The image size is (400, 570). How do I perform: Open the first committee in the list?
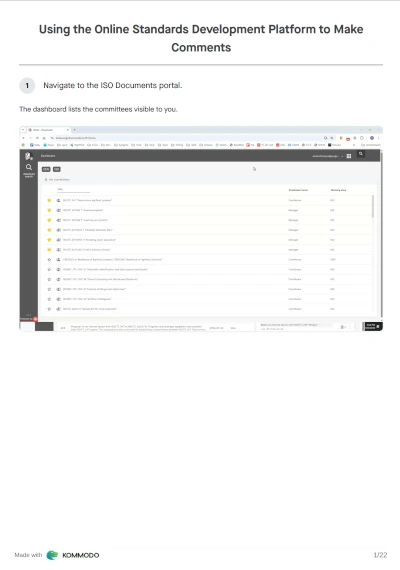click(x=87, y=200)
